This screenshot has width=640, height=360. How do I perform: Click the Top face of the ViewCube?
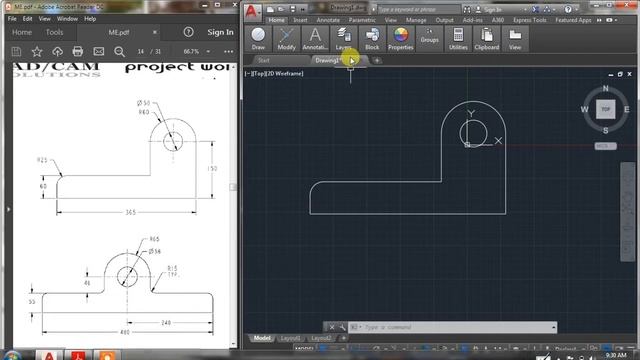[x=605, y=109]
